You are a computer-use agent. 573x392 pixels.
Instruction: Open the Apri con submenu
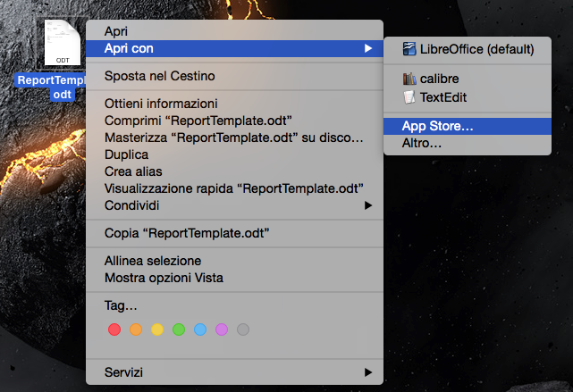tap(234, 48)
